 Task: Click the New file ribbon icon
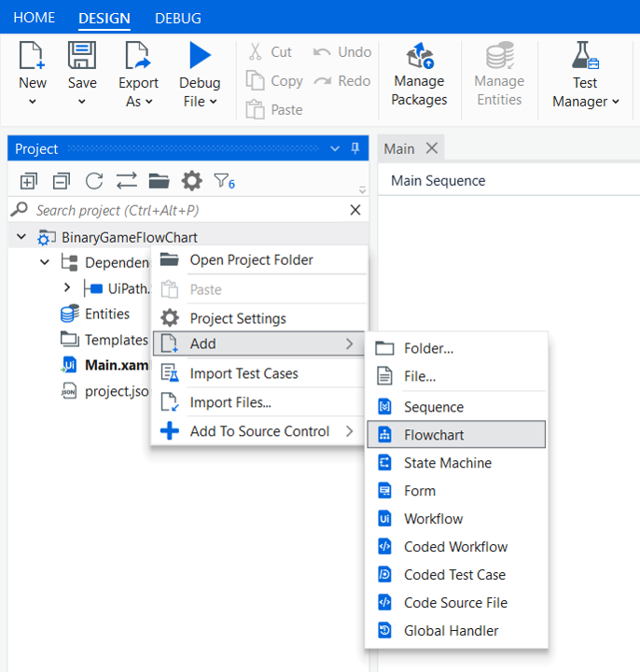pyautogui.click(x=32, y=55)
